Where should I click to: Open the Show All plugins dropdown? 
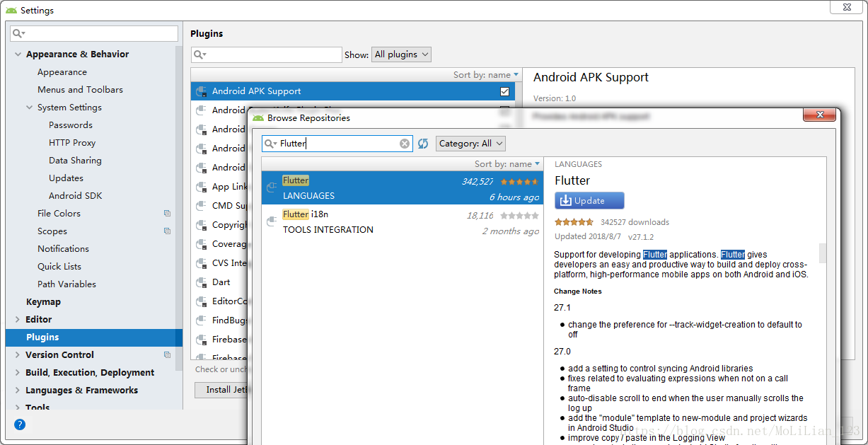click(401, 54)
